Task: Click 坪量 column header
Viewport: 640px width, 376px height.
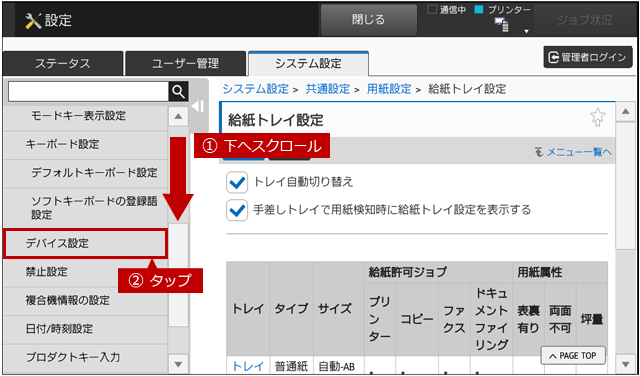Action: [592, 318]
